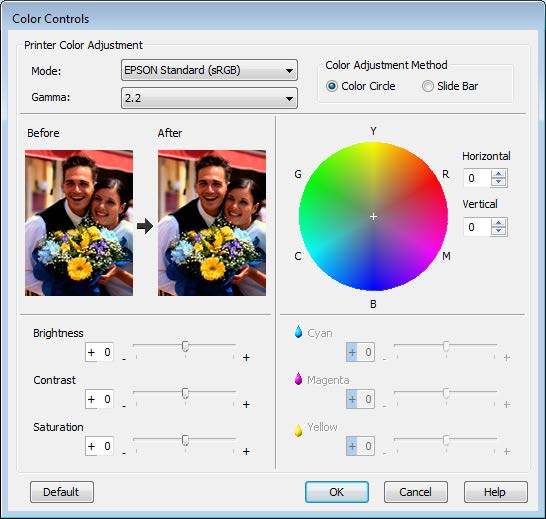Click the Yellow ink drop icon
The image size is (546, 519).
point(298,430)
